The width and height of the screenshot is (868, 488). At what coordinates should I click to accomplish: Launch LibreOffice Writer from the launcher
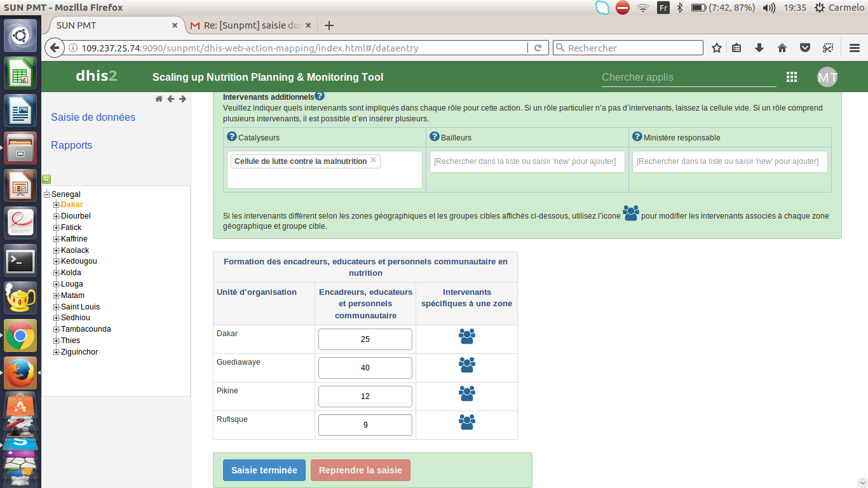pos(20,111)
